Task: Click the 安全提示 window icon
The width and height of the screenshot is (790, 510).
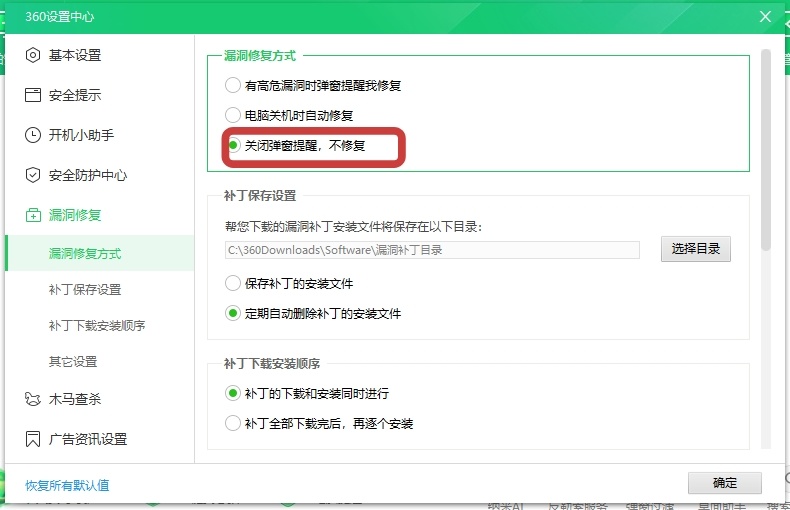Action: click(x=33, y=95)
